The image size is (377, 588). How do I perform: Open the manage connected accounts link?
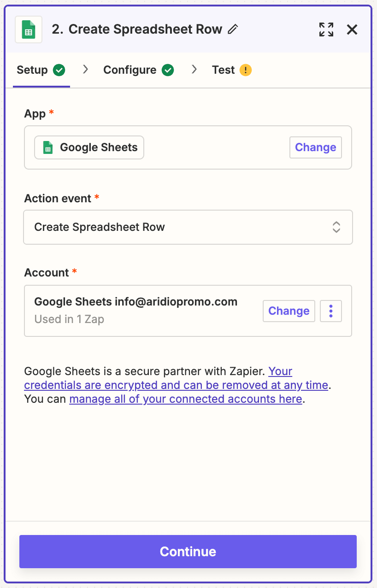click(x=186, y=399)
